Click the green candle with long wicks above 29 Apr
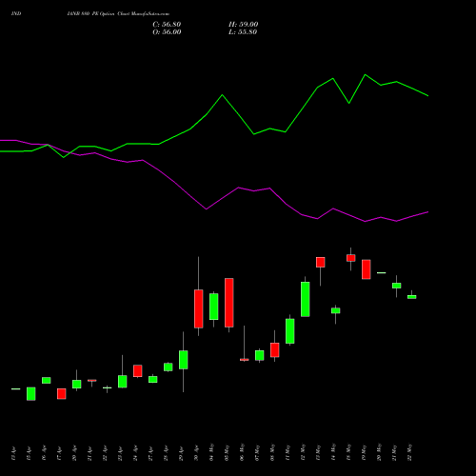This screenshot has height=476, width=476. point(184,360)
